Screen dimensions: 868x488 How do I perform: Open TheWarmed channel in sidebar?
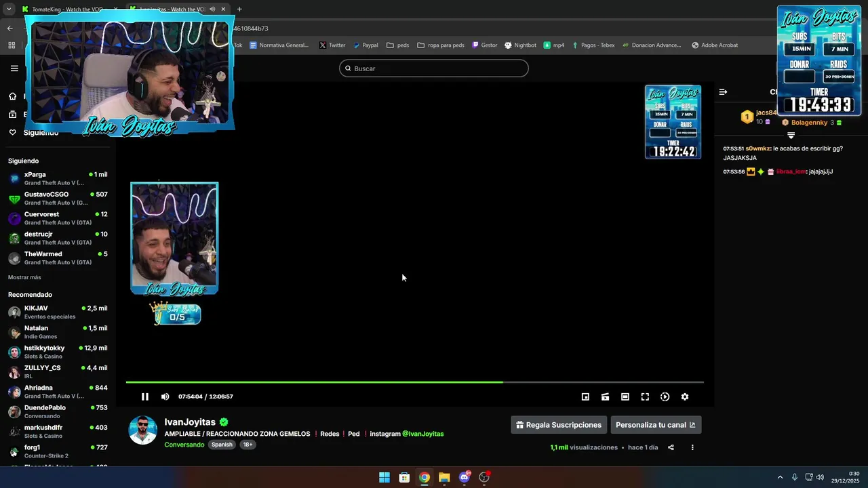(58, 258)
